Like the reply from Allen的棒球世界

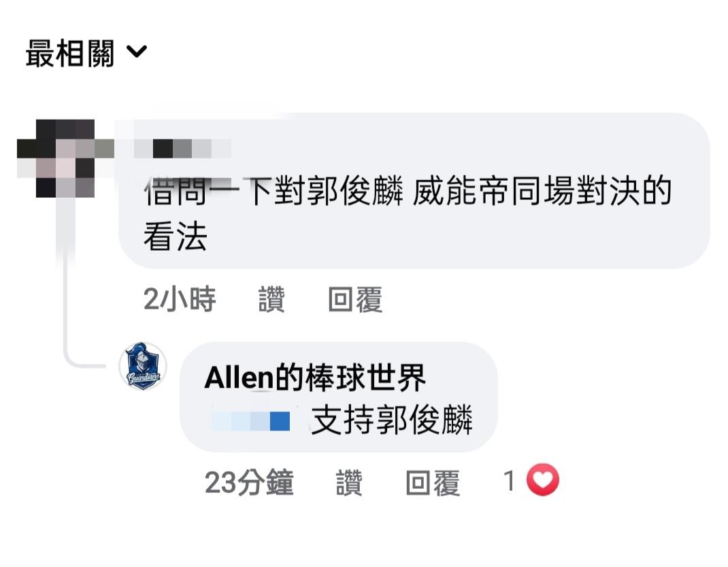[x=349, y=483]
